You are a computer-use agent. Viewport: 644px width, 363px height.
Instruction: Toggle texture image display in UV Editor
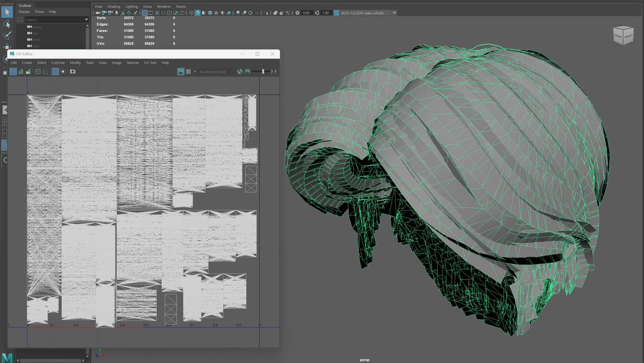181,72
